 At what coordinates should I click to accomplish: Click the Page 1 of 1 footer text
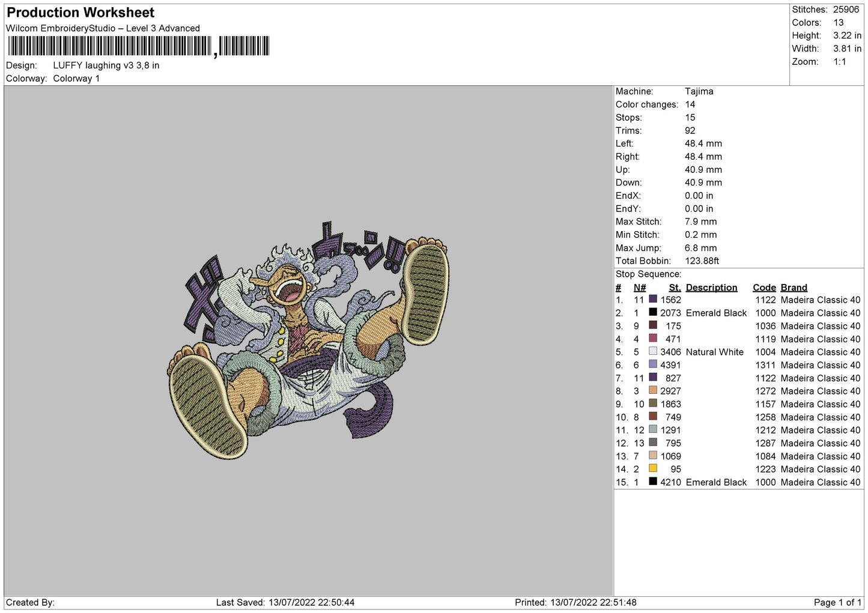coord(837,602)
